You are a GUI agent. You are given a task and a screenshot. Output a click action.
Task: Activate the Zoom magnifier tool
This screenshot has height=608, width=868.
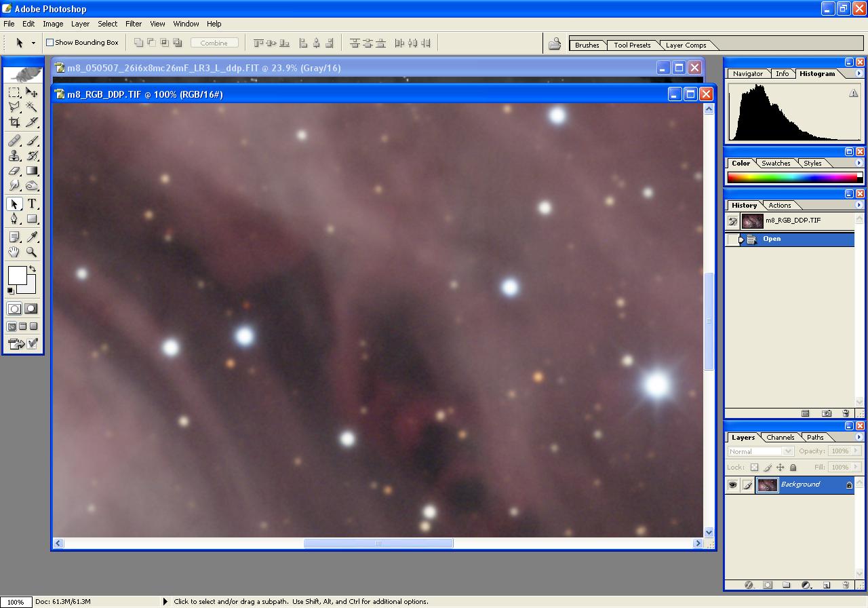point(31,252)
